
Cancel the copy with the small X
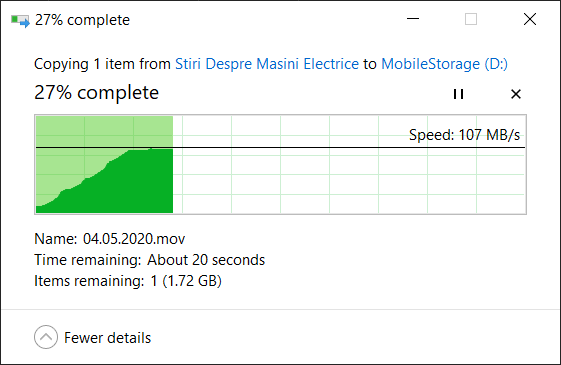tap(516, 94)
